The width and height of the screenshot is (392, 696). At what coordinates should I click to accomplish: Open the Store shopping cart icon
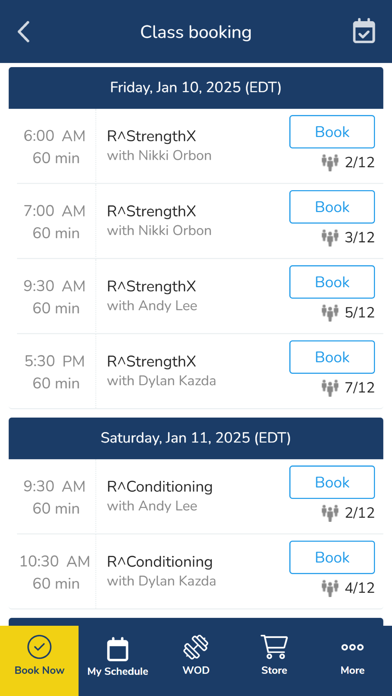(x=274, y=647)
